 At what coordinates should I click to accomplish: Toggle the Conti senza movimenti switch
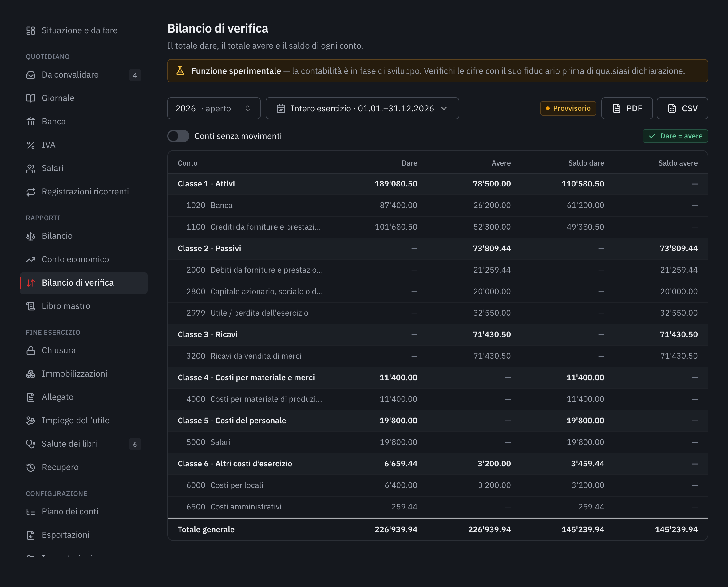[x=178, y=136]
